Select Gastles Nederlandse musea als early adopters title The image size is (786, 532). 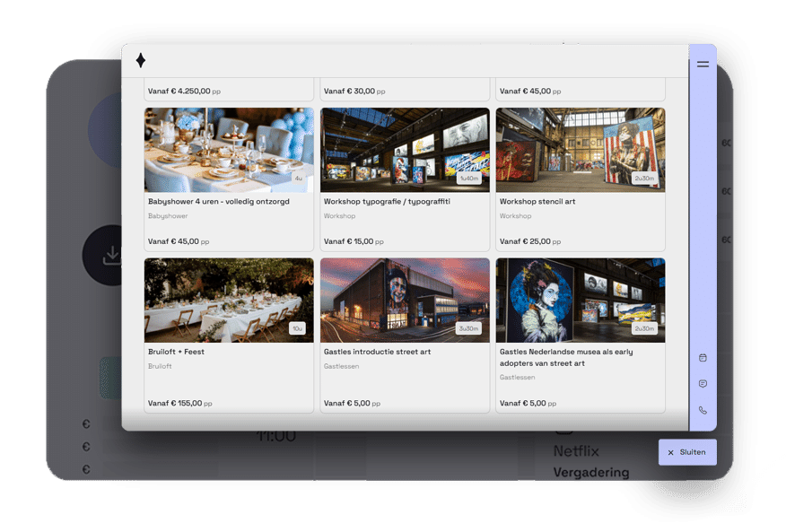[566, 358]
